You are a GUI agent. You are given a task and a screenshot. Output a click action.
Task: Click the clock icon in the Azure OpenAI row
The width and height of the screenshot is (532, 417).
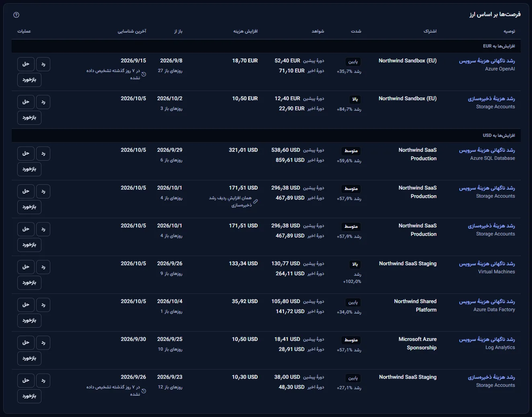coord(144,74)
